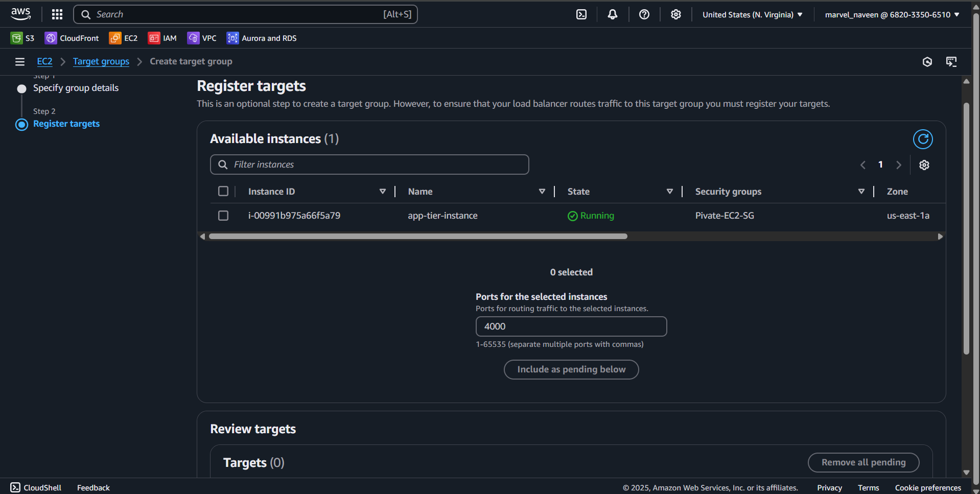The height and width of the screenshot is (494, 980).
Task: Open Aurora and RDS service shortcut
Action: [x=262, y=38]
